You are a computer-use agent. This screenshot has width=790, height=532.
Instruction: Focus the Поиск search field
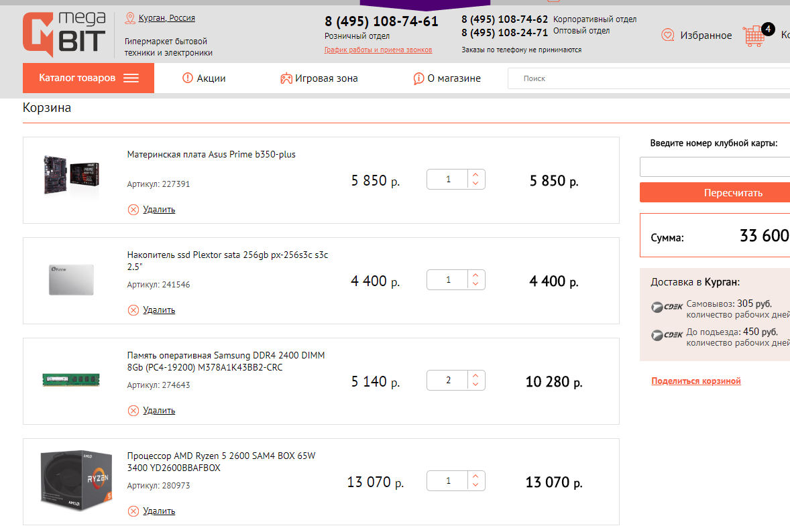coord(649,78)
